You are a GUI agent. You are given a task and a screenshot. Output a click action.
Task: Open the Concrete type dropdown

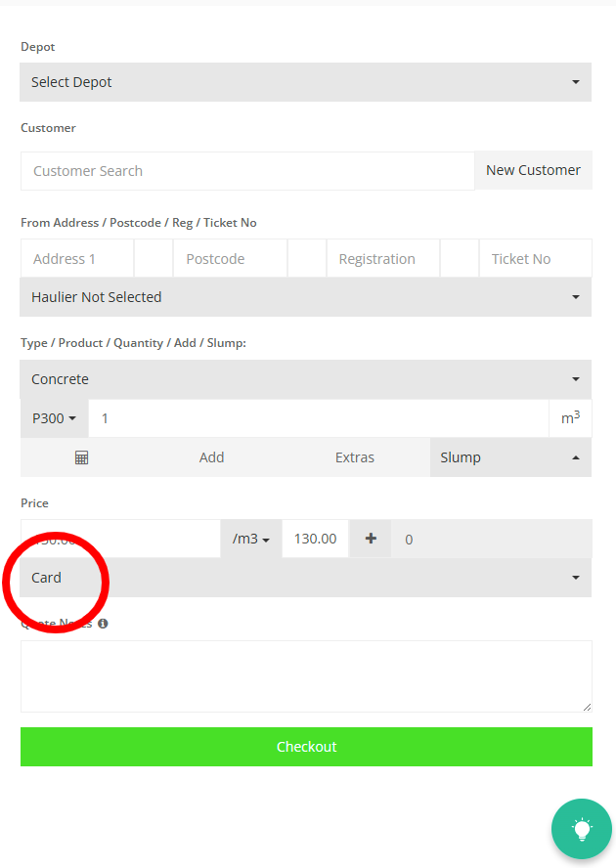tap(305, 379)
